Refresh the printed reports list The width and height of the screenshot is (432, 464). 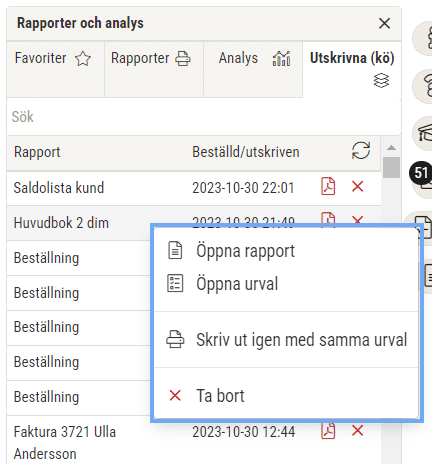tap(361, 151)
